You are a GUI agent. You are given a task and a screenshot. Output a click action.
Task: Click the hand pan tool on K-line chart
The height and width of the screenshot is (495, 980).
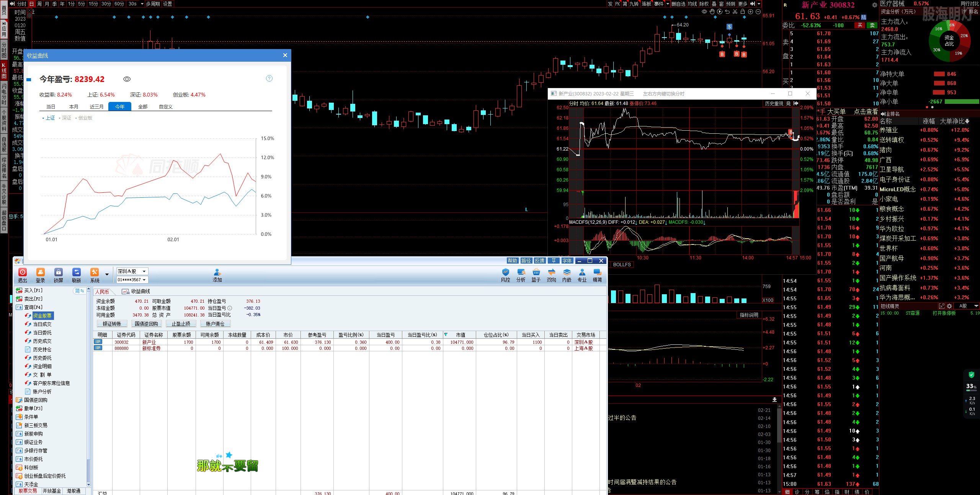(712, 12)
